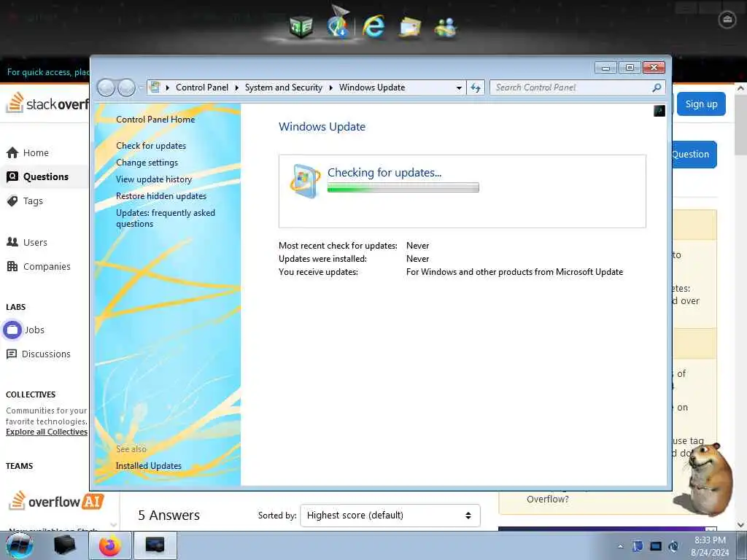Open Installed Updates link

coord(149,466)
